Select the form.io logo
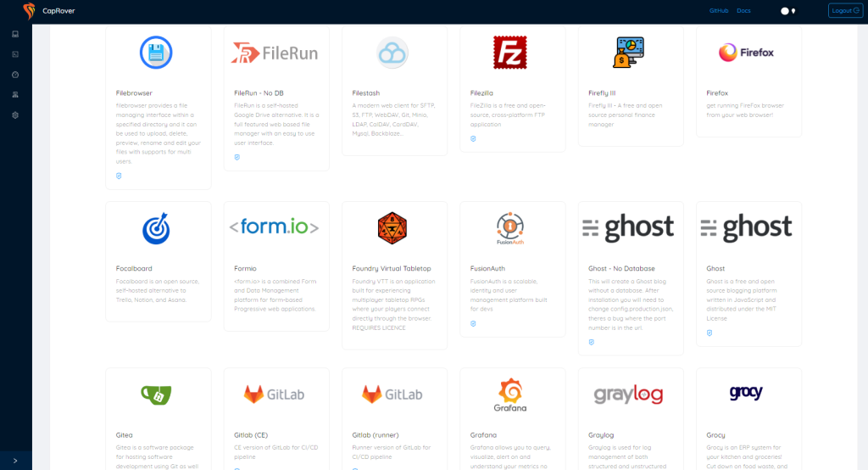Screen dimensions: 868x470 coord(275,227)
